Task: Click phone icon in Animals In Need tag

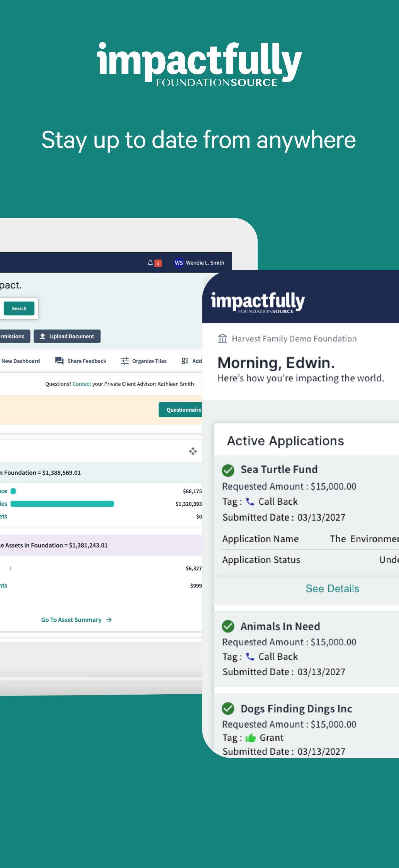Action: (250, 656)
